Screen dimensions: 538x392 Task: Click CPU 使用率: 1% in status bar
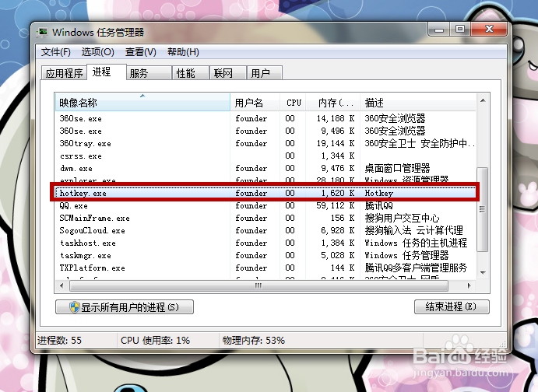155,340
